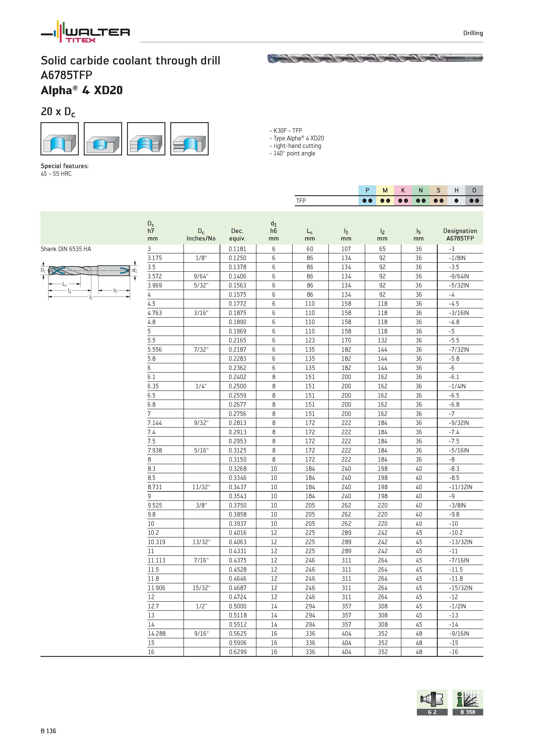Click designation '-1/2IN'

click(457, 606)
